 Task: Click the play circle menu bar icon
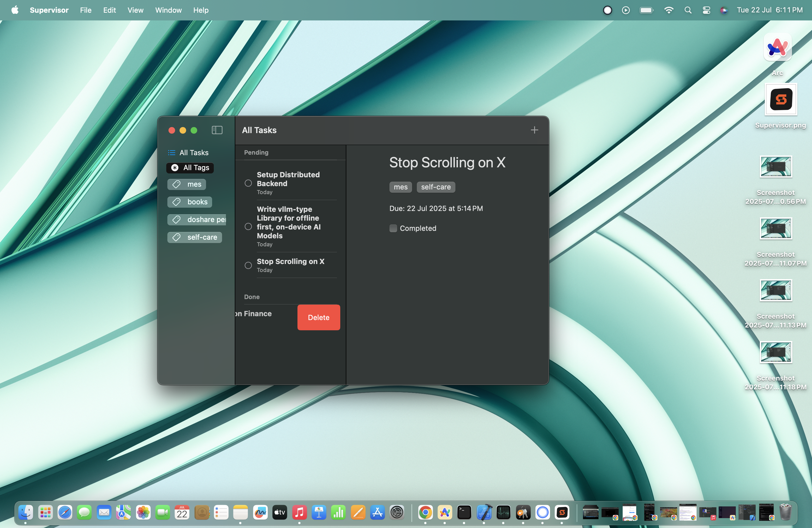[626, 10]
